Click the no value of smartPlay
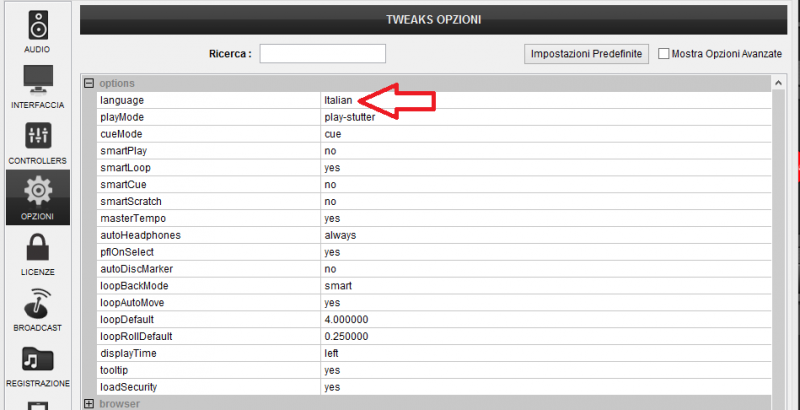Viewport: 800px width, 410px height. point(330,151)
